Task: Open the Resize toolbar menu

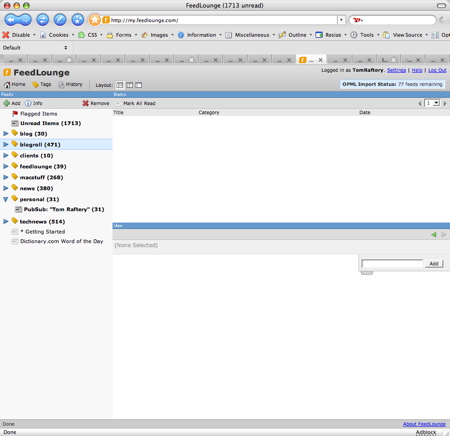Action: click(331, 35)
